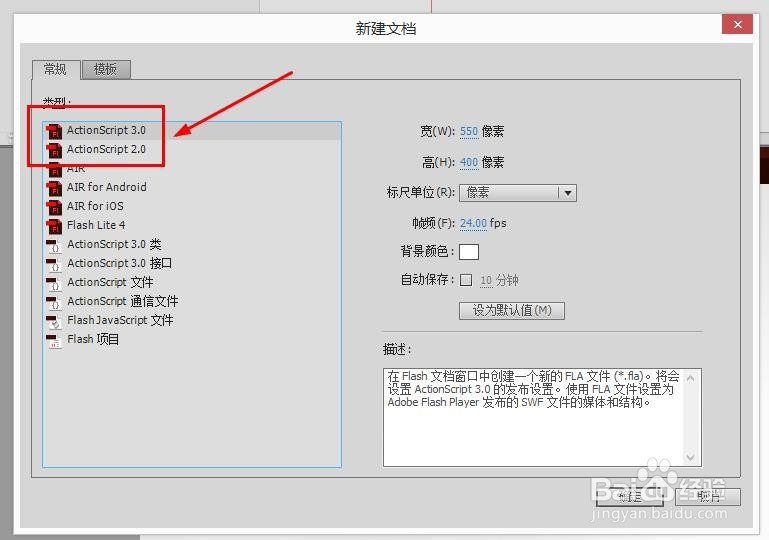The width and height of the screenshot is (769, 540).
Task: Choose ActionScript 文件 entry
Action: [192, 283]
